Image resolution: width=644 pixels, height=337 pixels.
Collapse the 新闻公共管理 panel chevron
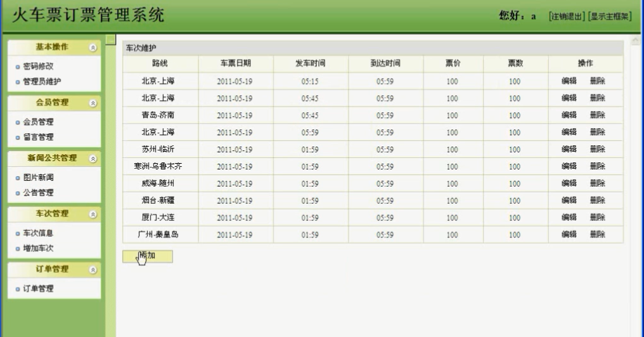(x=93, y=159)
